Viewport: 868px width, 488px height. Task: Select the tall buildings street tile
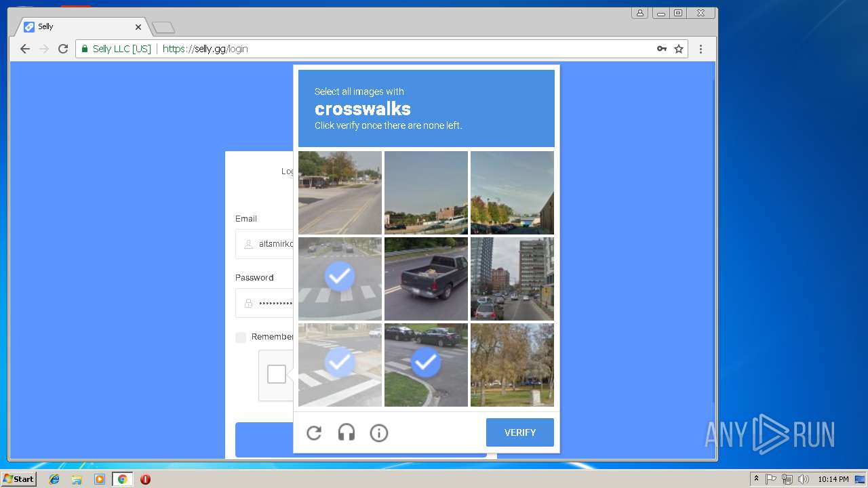512,279
